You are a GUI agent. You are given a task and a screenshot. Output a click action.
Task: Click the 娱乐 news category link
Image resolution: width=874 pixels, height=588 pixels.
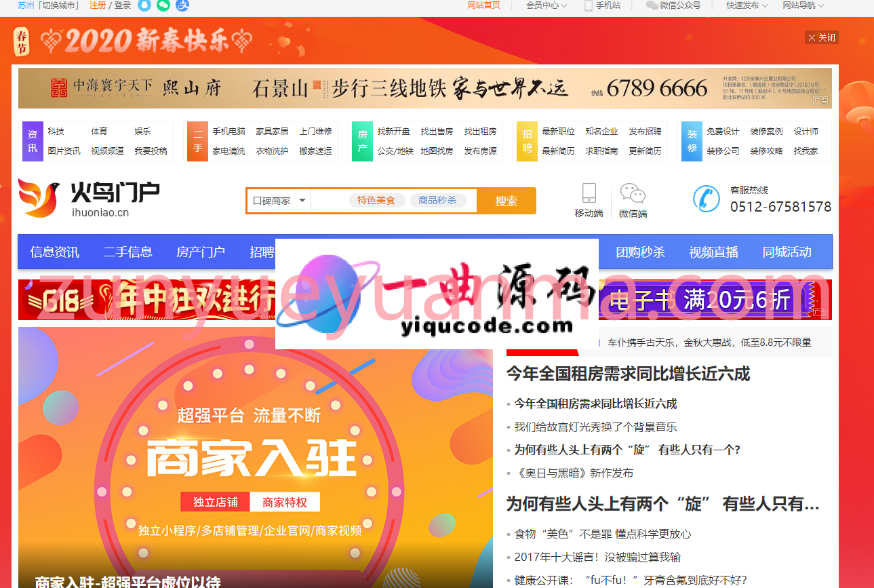click(x=143, y=132)
